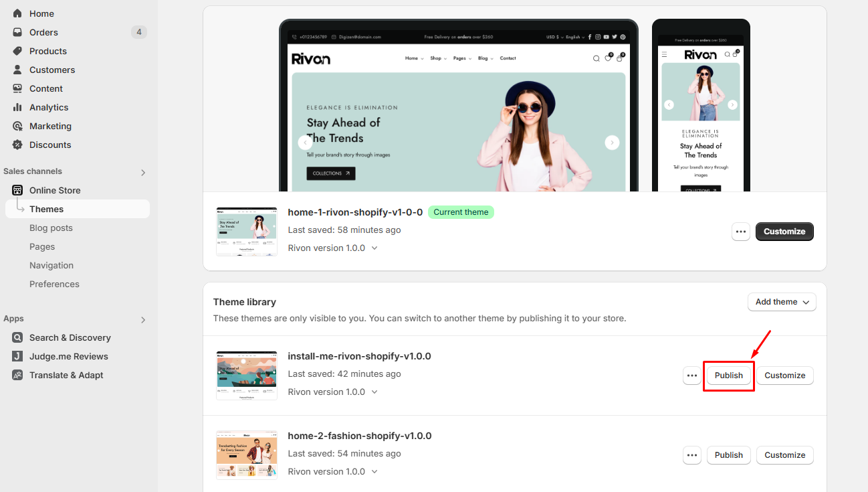Click the COLLECTIONS button in desktop preview

tap(331, 173)
